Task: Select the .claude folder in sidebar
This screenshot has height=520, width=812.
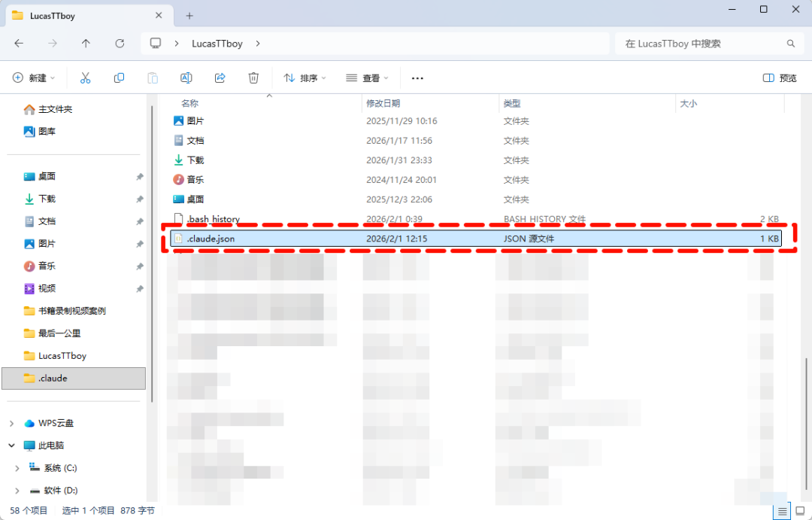Action: (74, 379)
